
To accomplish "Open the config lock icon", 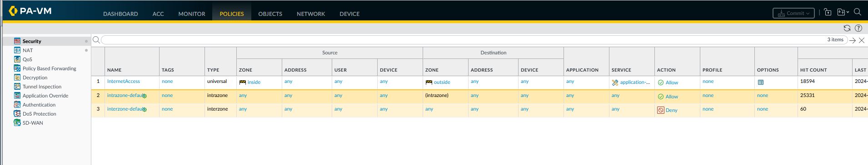I will 828,13.
